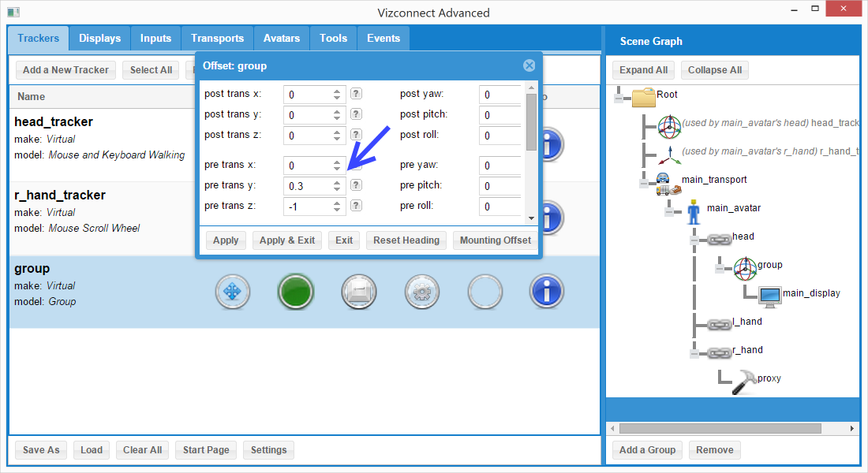Click the pre trans y input field
This screenshot has height=473, width=868.
click(x=307, y=186)
